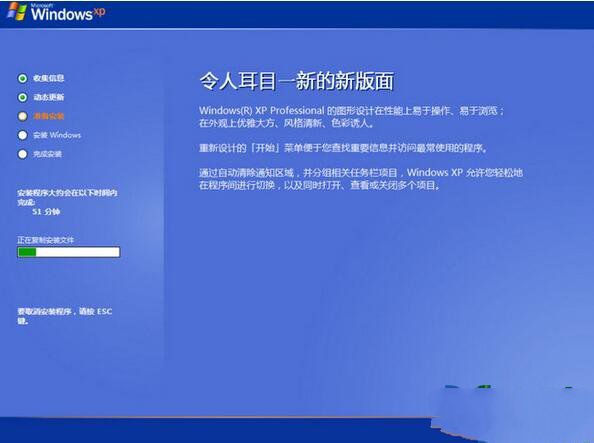Select the 完成安装 step radio indicator
594x443 pixels.
coord(23,154)
